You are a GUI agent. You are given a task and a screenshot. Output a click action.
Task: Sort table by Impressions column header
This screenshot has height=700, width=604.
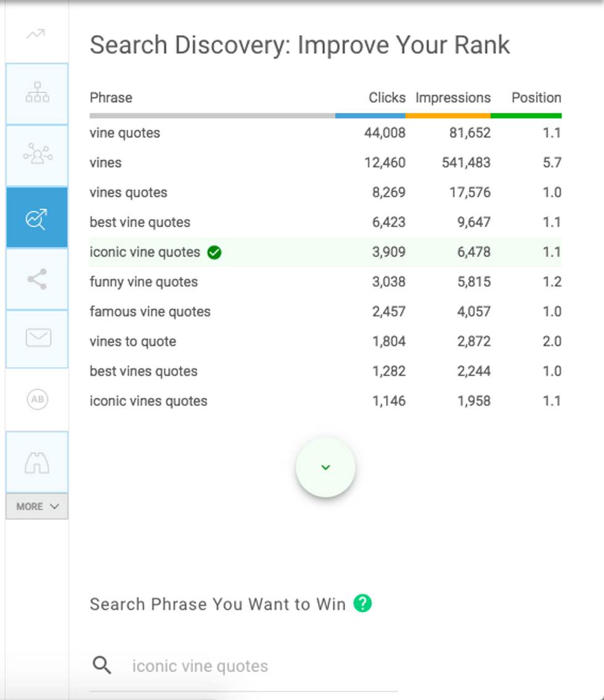[x=453, y=97]
